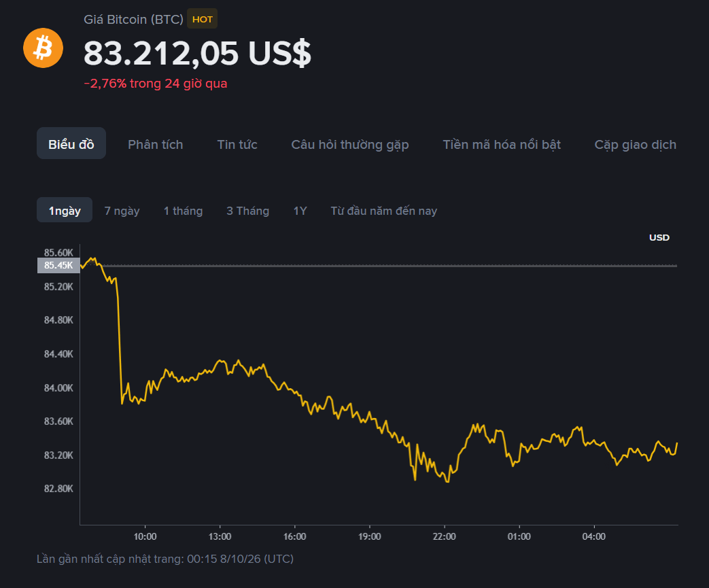Switch chart to 7 ngày range
This screenshot has height=588, width=709.
pyautogui.click(x=122, y=211)
